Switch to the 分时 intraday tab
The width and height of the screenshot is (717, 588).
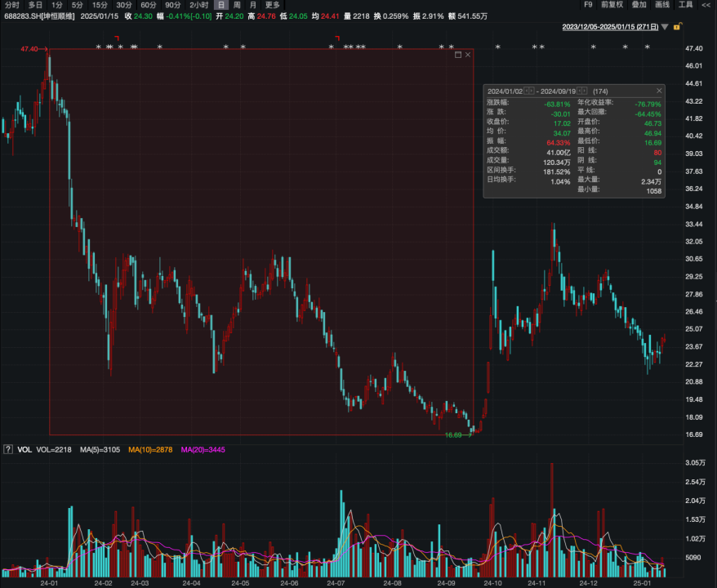[11, 5]
